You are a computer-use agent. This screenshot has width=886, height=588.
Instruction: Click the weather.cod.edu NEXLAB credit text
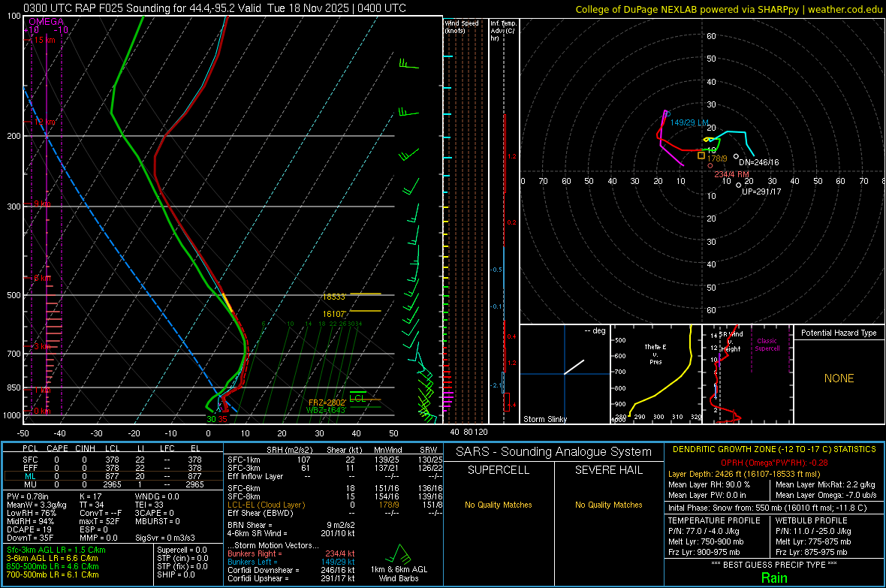(729, 10)
